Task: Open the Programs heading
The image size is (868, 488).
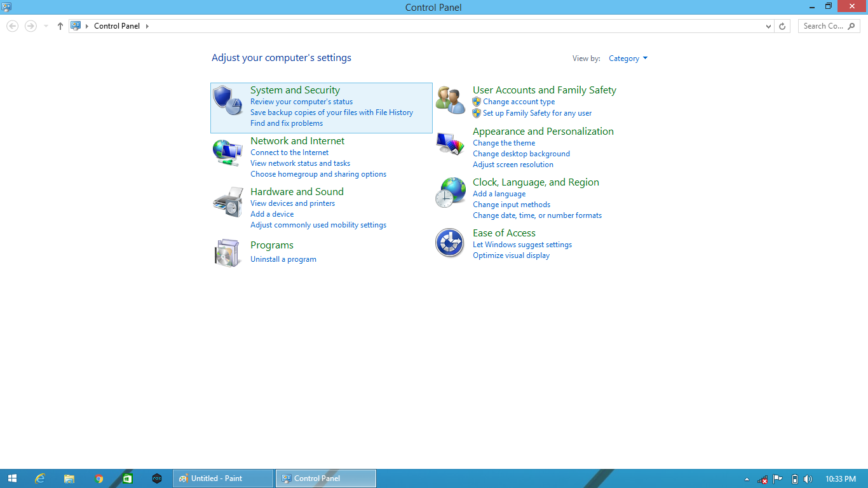Action: click(x=272, y=245)
